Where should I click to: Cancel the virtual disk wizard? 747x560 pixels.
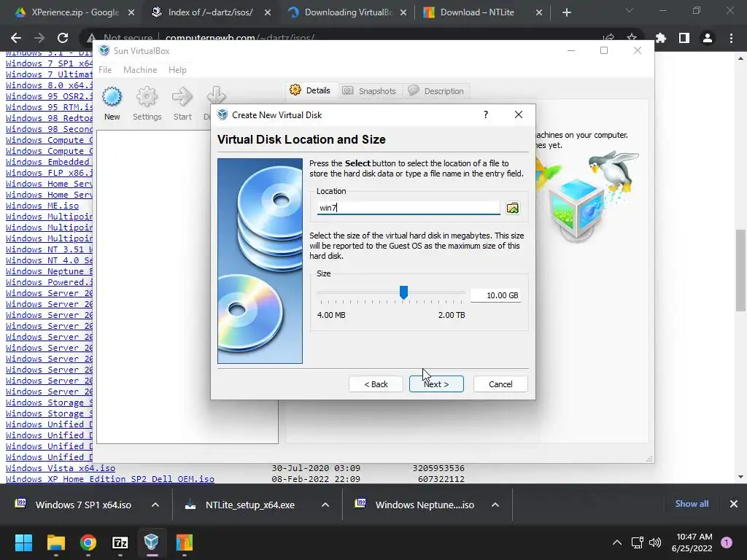pyautogui.click(x=500, y=384)
